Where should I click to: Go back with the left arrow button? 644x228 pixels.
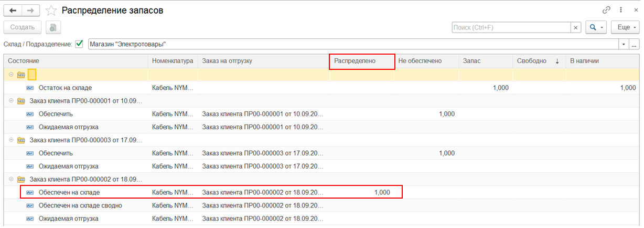(13, 10)
